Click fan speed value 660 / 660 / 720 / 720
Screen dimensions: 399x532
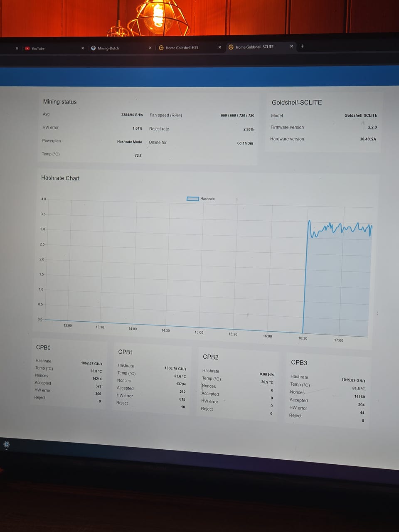237,115
